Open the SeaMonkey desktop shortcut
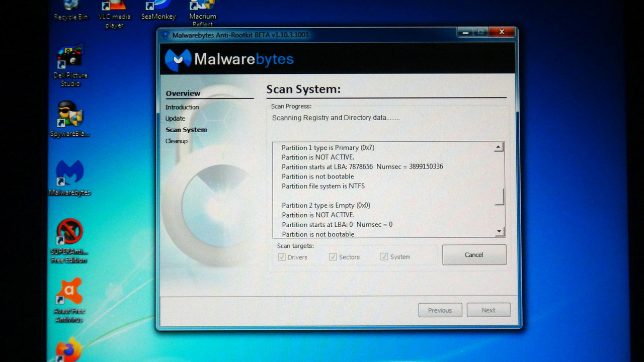 (158, 10)
